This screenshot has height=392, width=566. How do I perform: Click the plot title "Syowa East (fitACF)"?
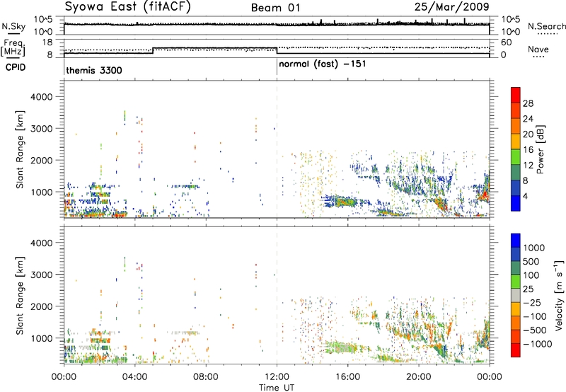coord(128,6)
